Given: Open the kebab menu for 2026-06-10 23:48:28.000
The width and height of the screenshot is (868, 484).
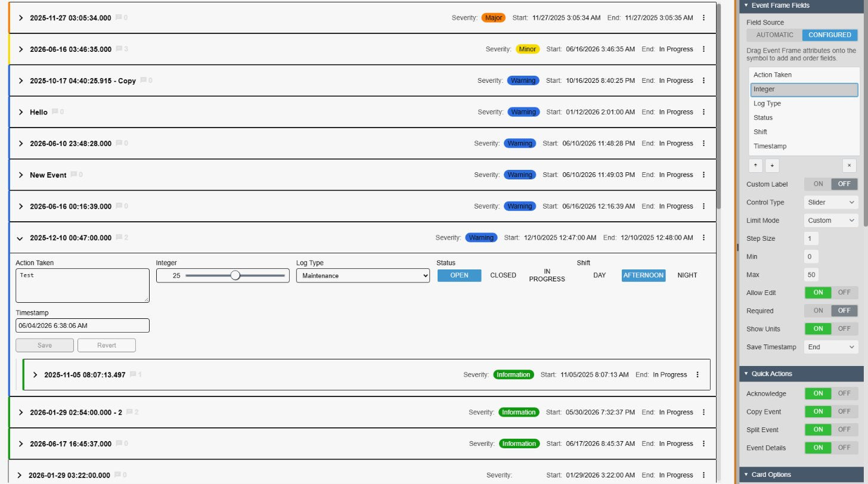Looking at the screenshot, I should [703, 144].
